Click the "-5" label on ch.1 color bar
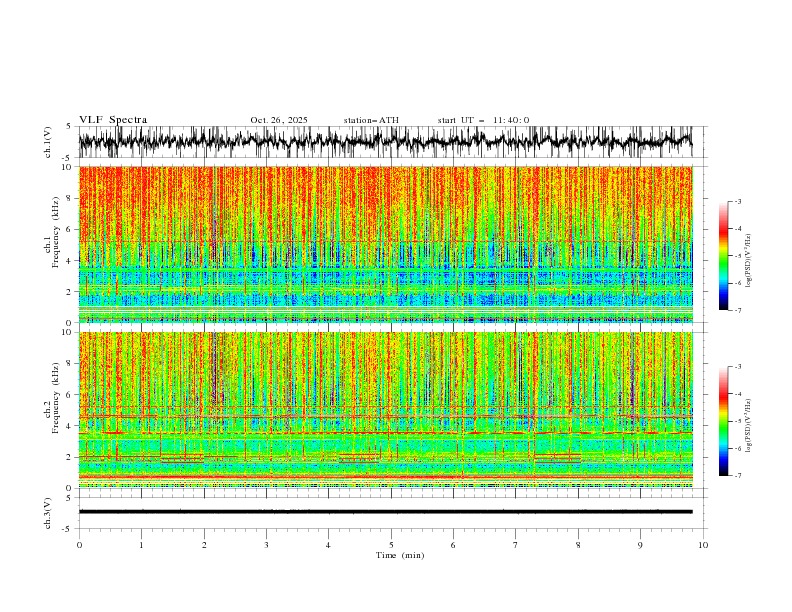The height and width of the screenshot is (612, 792). coord(738,256)
